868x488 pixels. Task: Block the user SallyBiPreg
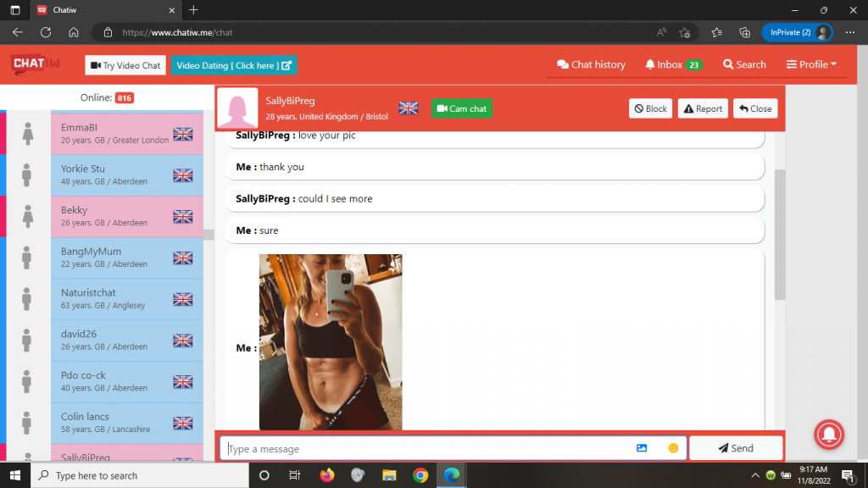[x=650, y=108]
